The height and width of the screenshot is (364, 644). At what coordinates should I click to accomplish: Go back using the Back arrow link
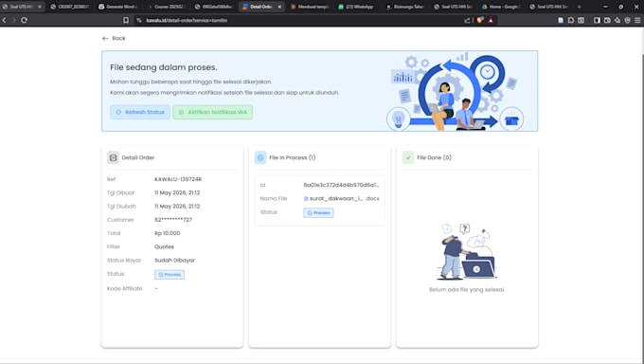114,38
